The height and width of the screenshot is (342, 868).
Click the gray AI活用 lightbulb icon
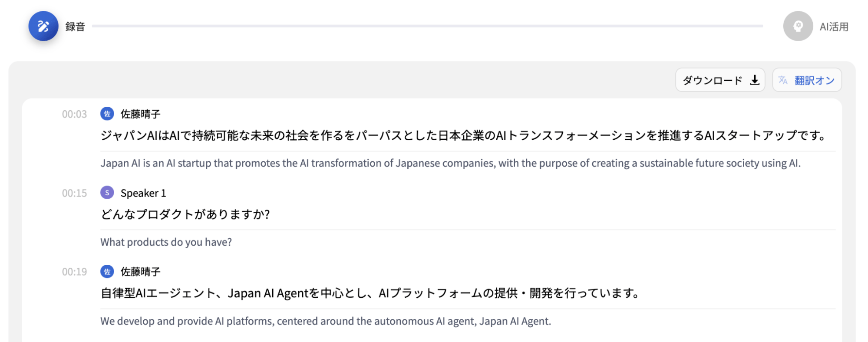point(798,26)
